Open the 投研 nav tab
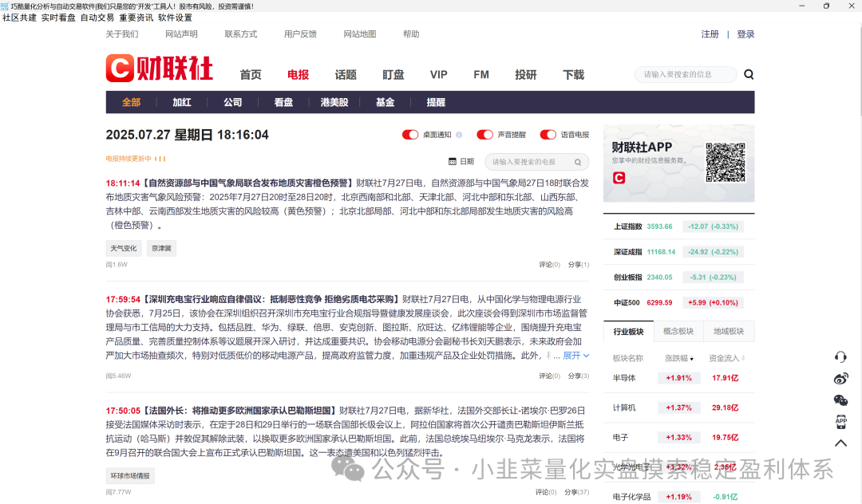This screenshot has height=504, width=862. (x=525, y=75)
